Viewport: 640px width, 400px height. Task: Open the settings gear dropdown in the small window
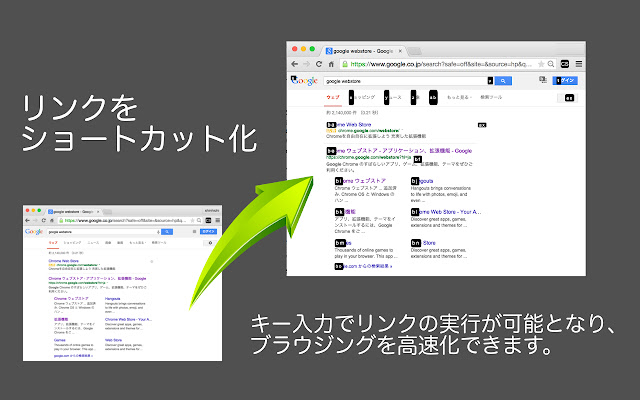coord(210,243)
